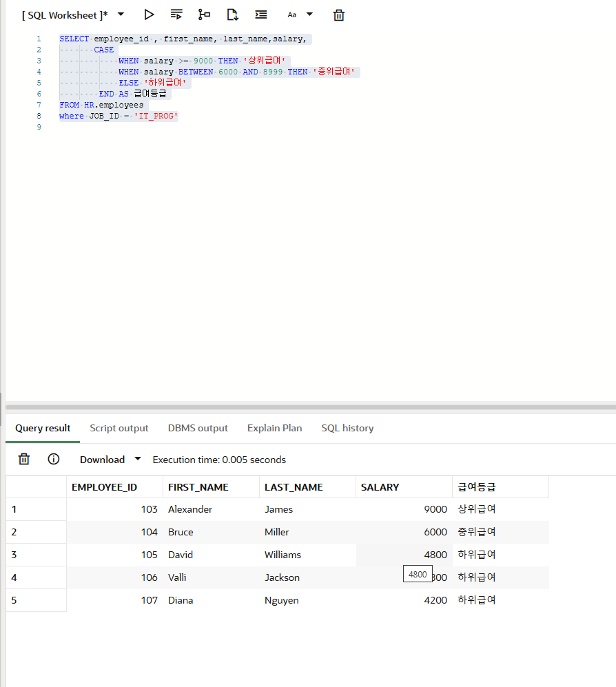The width and height of the screenshot is (616, 687).
Task: Click the FIRST_NAME column header
Action: click(211, 487)
